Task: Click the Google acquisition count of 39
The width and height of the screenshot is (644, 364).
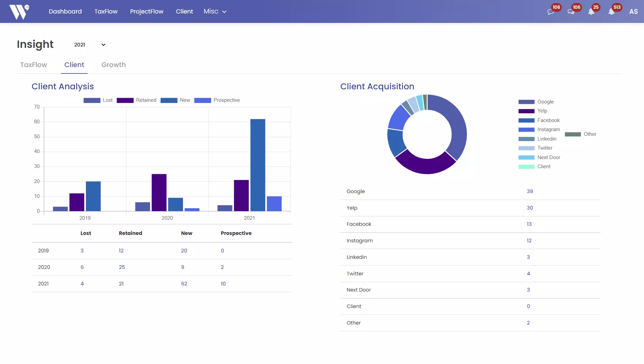Action: [x=529, y=191]
